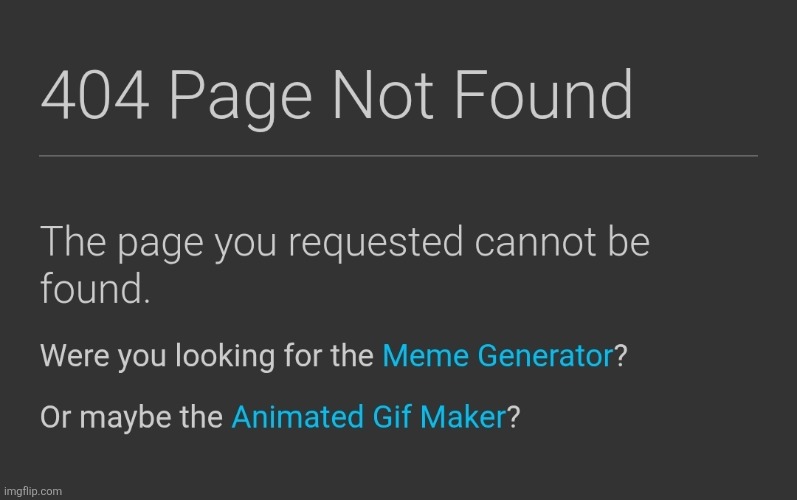Click the question mark after Meme Generator

620,355
